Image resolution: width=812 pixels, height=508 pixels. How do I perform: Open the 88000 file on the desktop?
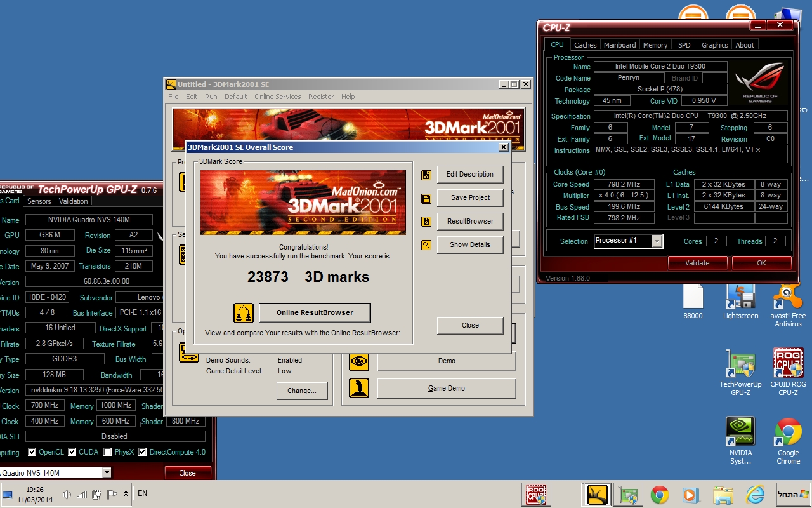click(x=693, y=302)
